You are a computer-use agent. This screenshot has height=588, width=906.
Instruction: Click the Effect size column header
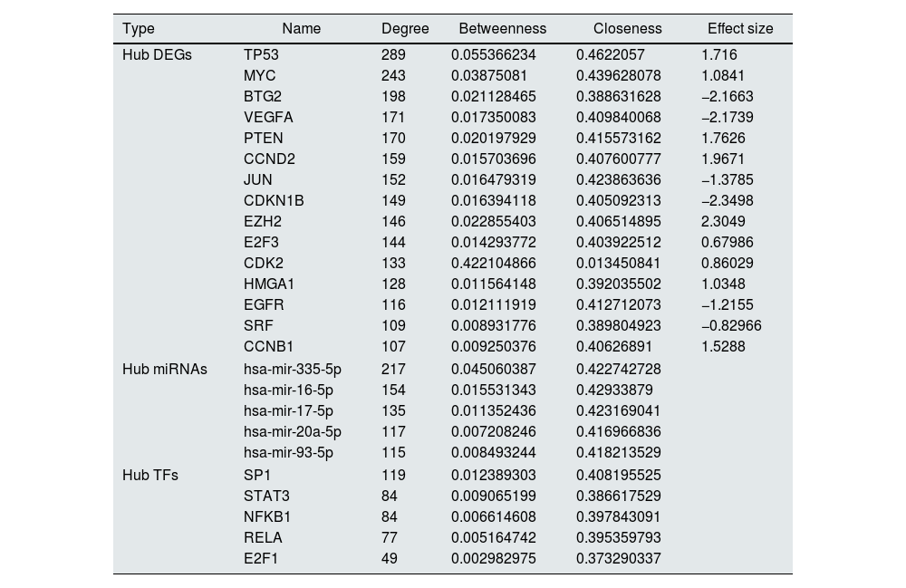[x=740, y=29]
